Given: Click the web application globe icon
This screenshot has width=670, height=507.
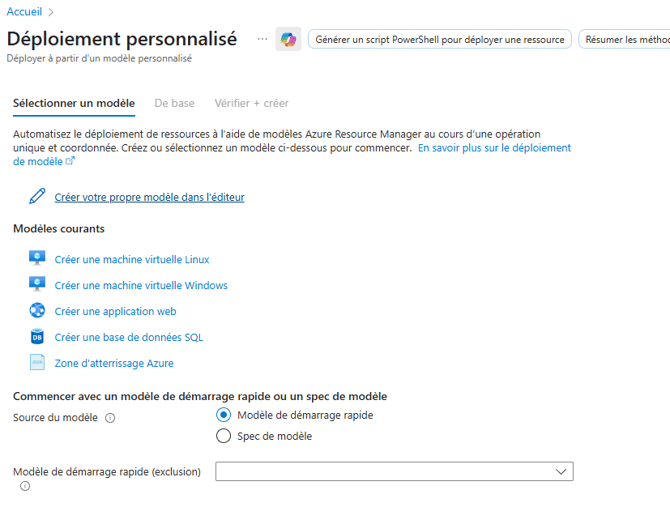Looking at the screenshot, I should (x=37, y=311).
